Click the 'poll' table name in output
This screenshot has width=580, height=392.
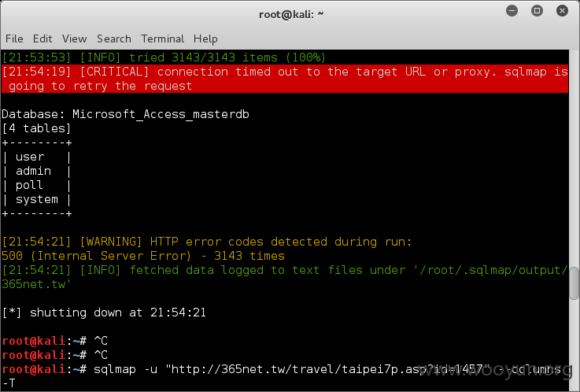pyautogui.click(x=29, y=185)
